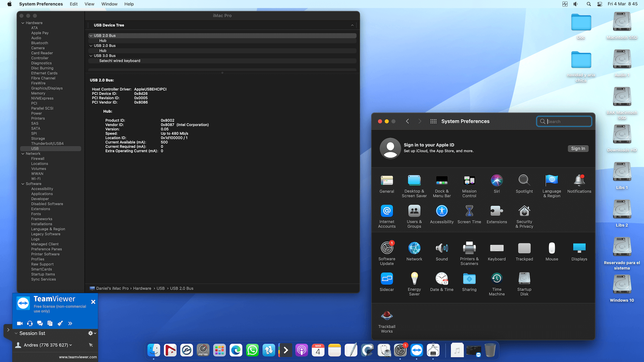Open Internet Accounts preferences
The height and width of the screenshot is (362, 644).
[387, 217]
